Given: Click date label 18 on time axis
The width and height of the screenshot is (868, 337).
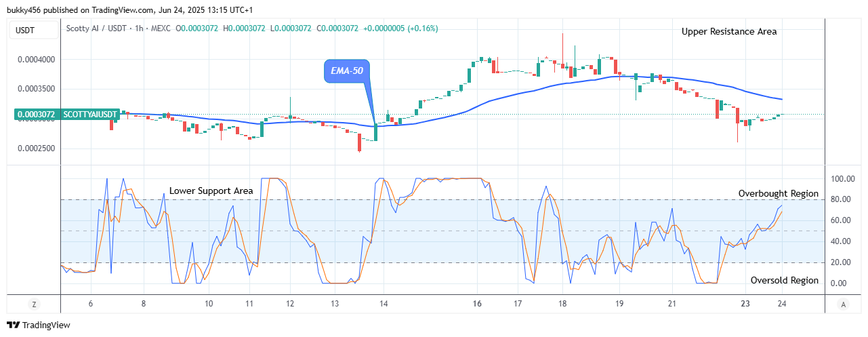Looking at the screenshot, I should (562, 304).
